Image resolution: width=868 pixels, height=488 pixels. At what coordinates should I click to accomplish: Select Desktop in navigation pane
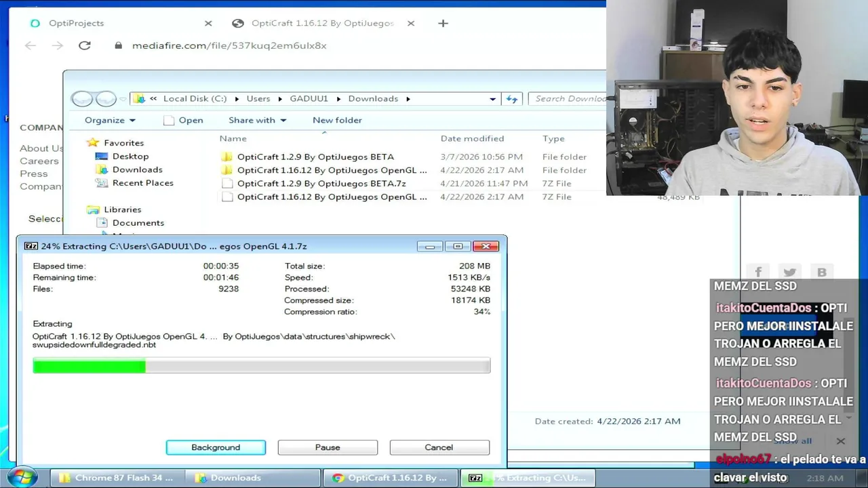pos(130,156)
